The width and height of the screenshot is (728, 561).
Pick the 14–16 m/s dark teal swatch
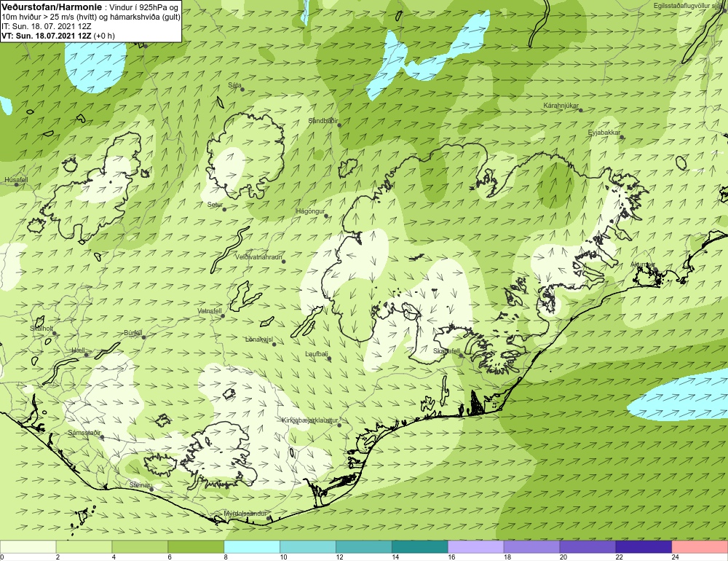coord(420,546)
